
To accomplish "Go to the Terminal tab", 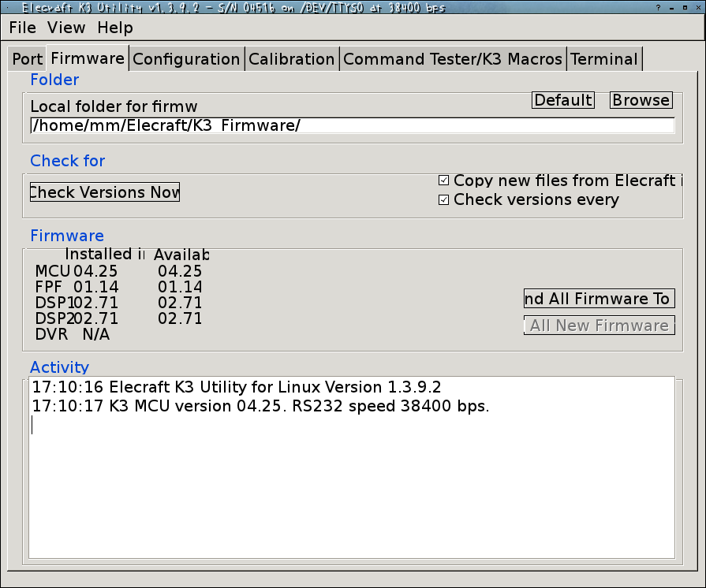I will [604, 59].
